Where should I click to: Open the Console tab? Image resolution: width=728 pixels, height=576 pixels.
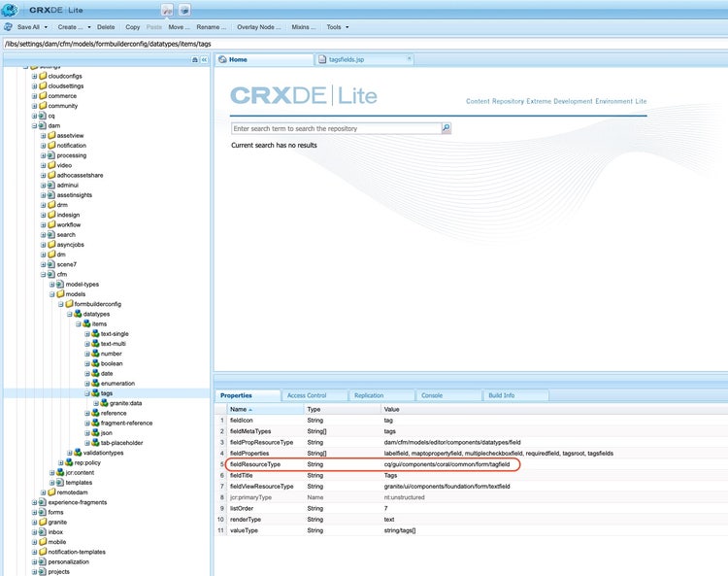pyautogui.click(x=449, y=395)
